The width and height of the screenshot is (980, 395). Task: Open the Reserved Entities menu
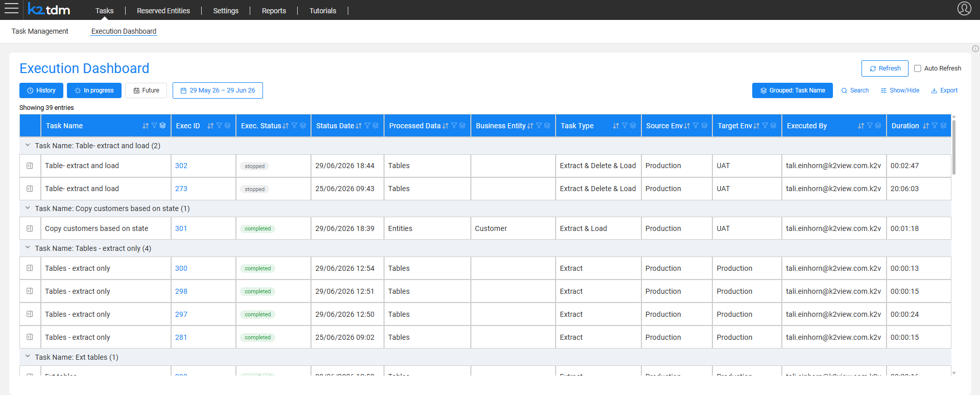pyautogui.click(x=163, y=11)
